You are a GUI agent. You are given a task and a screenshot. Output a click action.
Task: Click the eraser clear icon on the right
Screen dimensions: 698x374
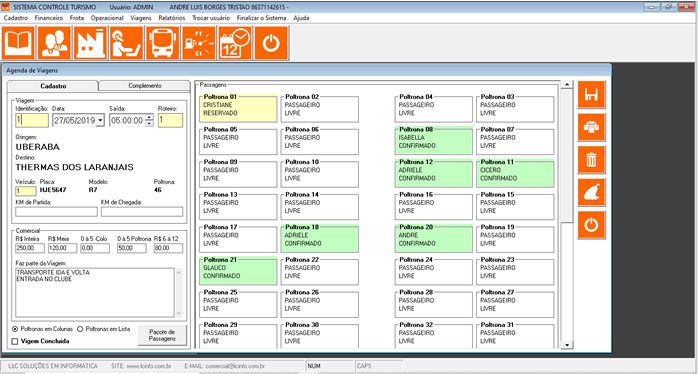click(x=591, y=192)
